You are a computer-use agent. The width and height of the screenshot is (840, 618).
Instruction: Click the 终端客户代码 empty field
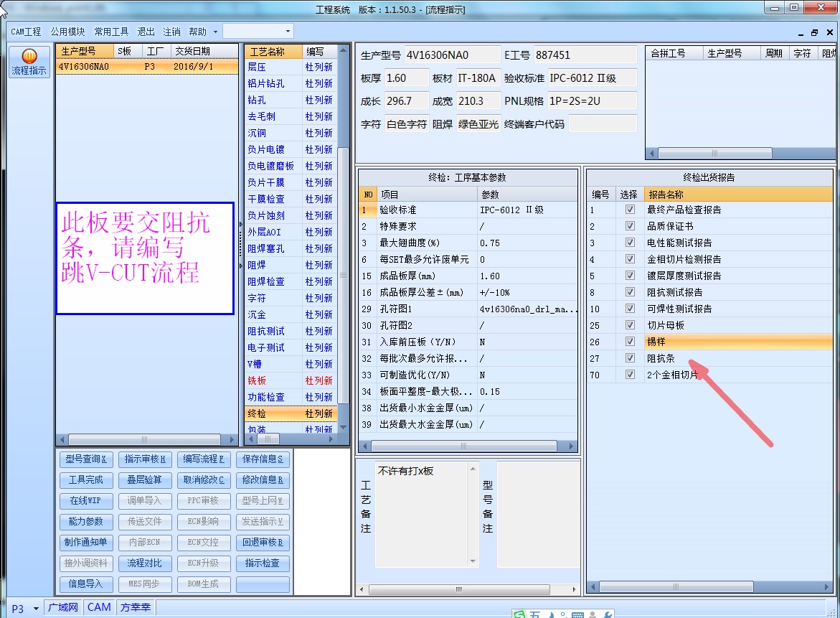click(x=603, y=123)
